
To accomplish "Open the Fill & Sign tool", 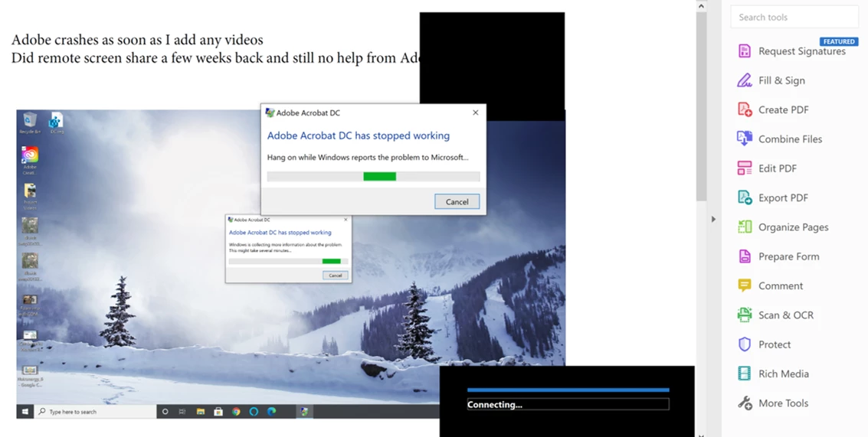I will click(771, 80).
